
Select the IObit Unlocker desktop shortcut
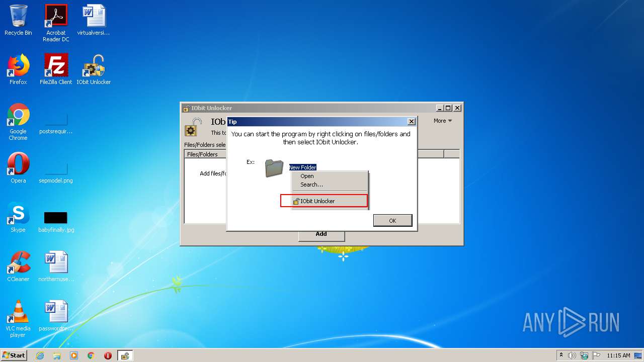click(94, 70)
